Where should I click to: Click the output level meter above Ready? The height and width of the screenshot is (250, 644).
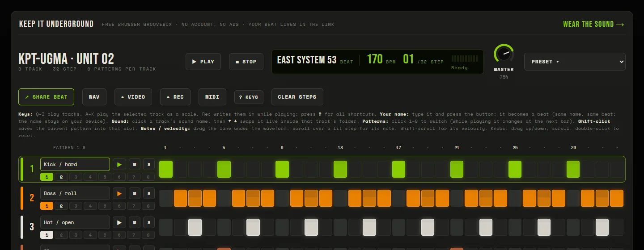tap(464, 58)
